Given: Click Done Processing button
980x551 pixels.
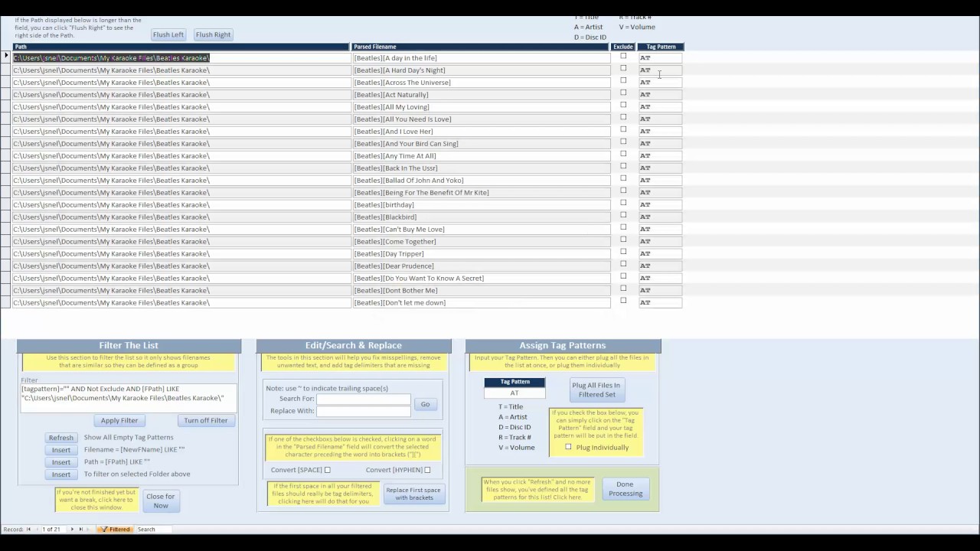Looking at the screenshot, I should pyautogui.click(x=626, y=488).
